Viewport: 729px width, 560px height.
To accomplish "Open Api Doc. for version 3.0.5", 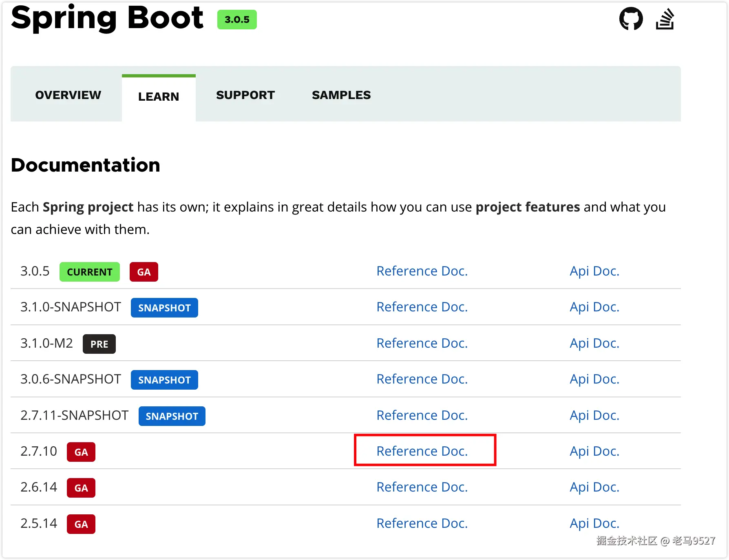I will click(x=594, y=271).
